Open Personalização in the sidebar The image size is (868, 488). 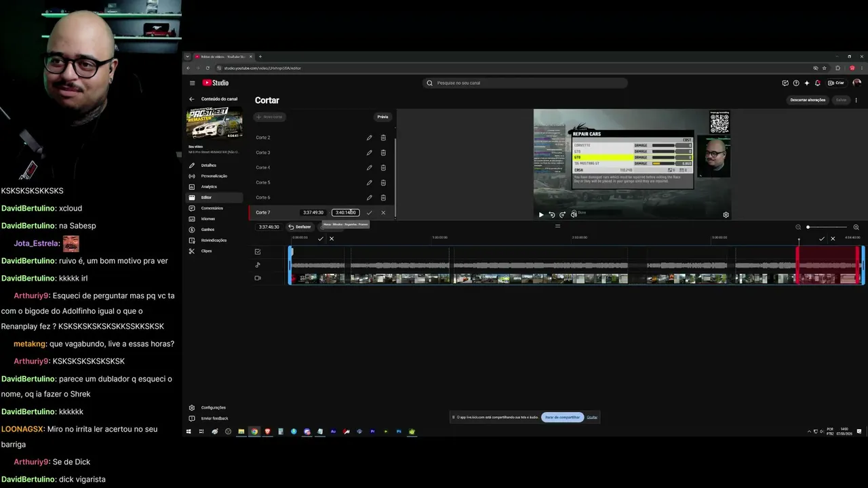pos(214,176)
